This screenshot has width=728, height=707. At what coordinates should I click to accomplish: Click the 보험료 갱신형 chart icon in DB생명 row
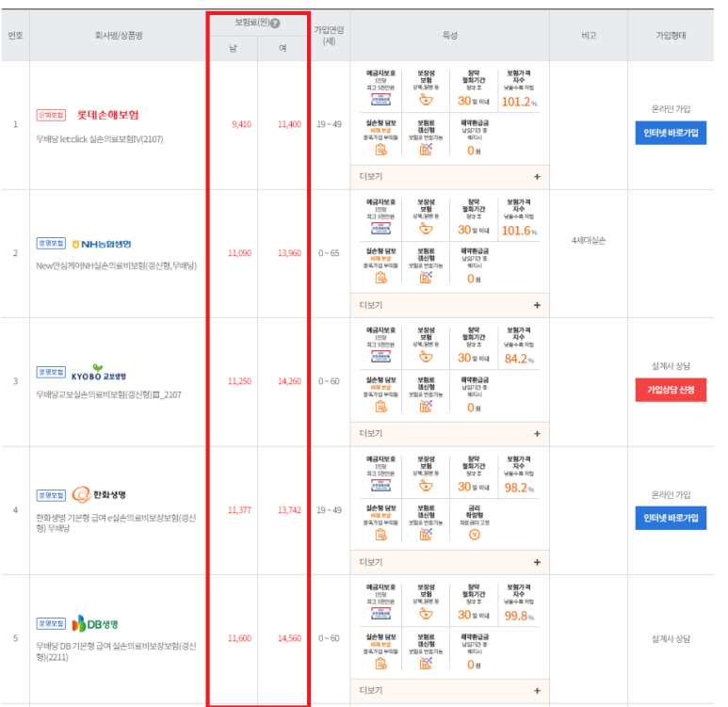[x=426, y=663]
